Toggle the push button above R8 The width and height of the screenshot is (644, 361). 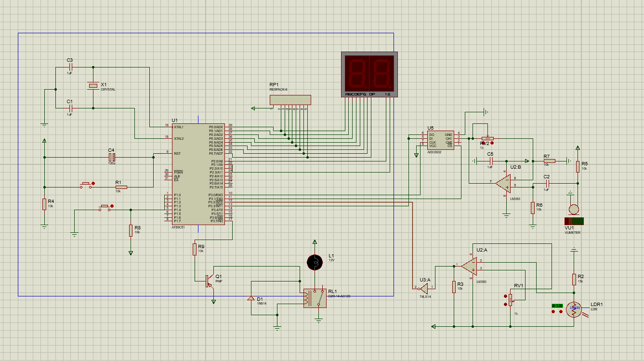tap(105, 207)
